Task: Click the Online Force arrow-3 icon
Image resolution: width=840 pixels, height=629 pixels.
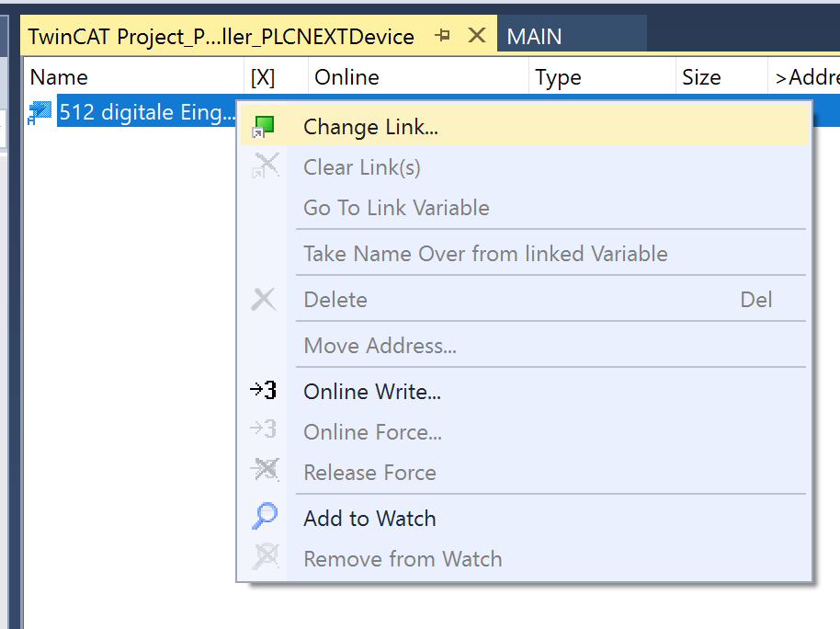Action: point(264,429)
